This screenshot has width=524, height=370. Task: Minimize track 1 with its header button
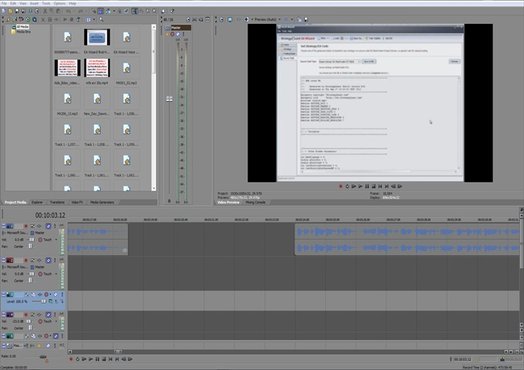click(4, 226)
